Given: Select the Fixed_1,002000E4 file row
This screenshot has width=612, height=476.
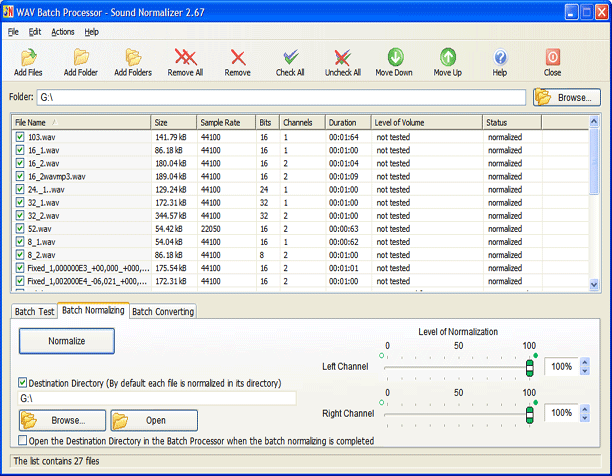Looking at the screenshot, I should tap(300, 281).
